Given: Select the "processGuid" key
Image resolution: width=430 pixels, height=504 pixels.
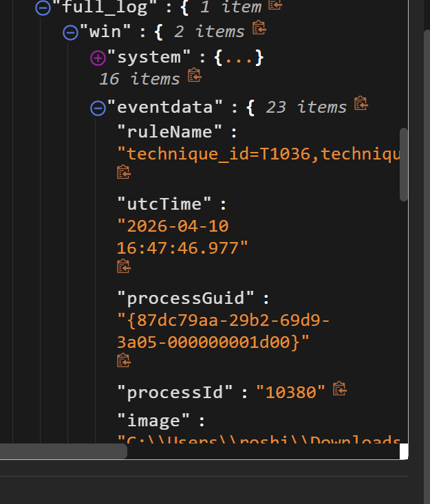Looking at the screenshot, I should click(186, 298).
